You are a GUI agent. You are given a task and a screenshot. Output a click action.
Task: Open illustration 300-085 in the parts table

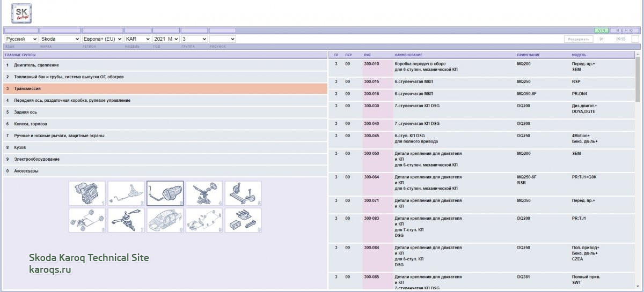(x=371, y=277)
